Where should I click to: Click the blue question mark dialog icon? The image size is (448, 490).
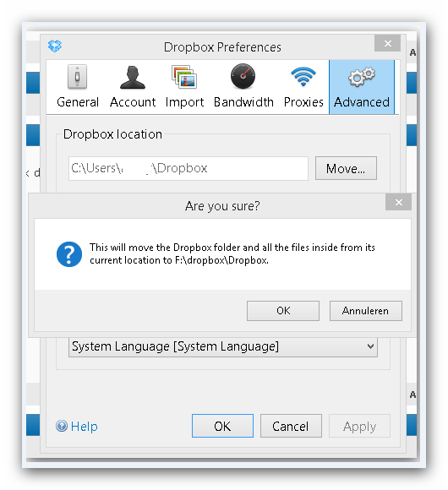[x=69, y=254]
